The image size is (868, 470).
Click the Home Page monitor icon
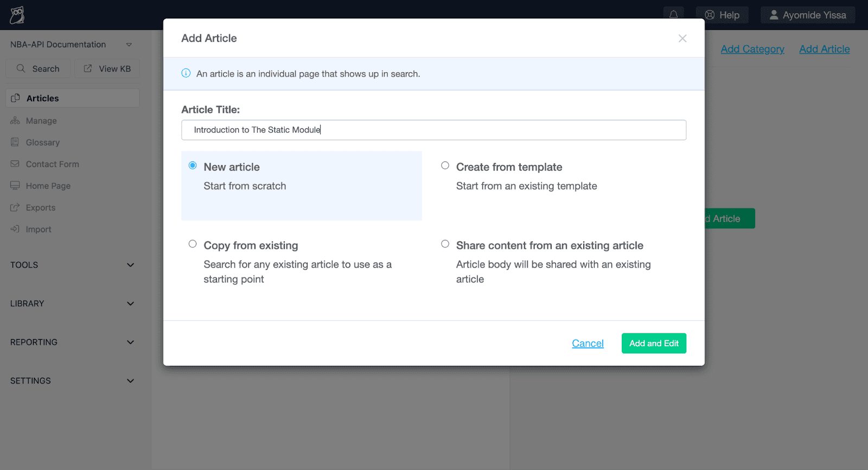pyautogui.click(x=15, y=186)
